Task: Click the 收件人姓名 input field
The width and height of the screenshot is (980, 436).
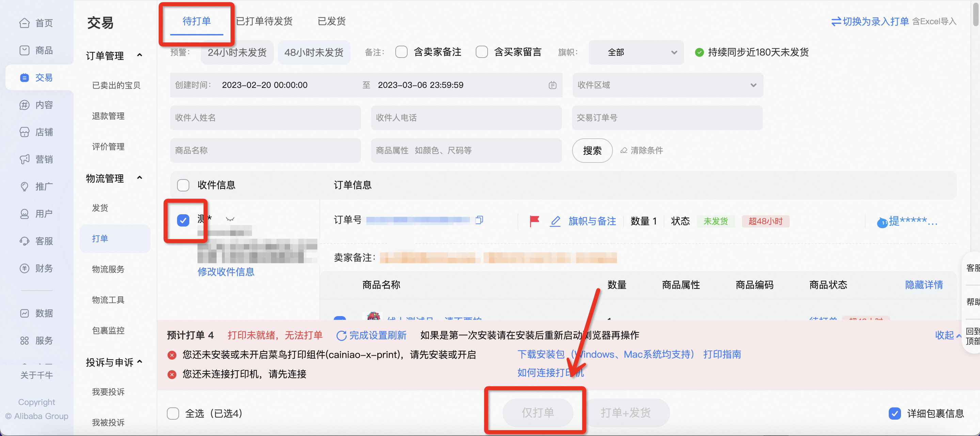Action: click(x=266, y=118)
